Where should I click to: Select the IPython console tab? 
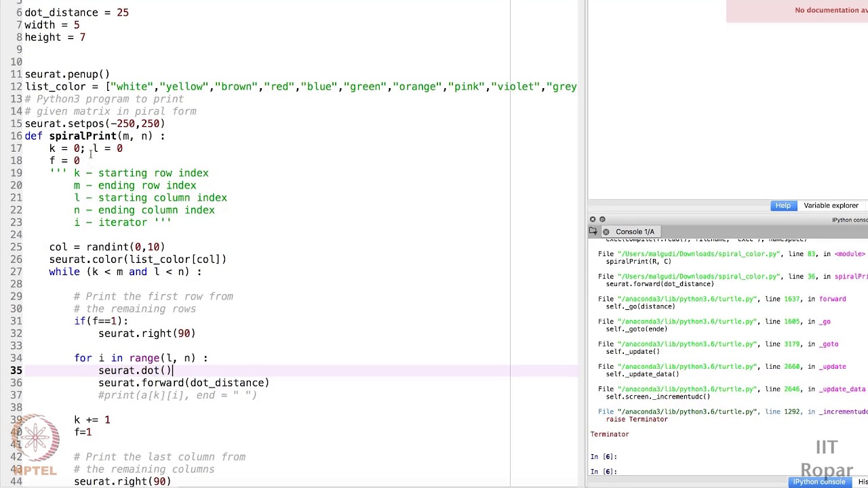coord(819,482)
